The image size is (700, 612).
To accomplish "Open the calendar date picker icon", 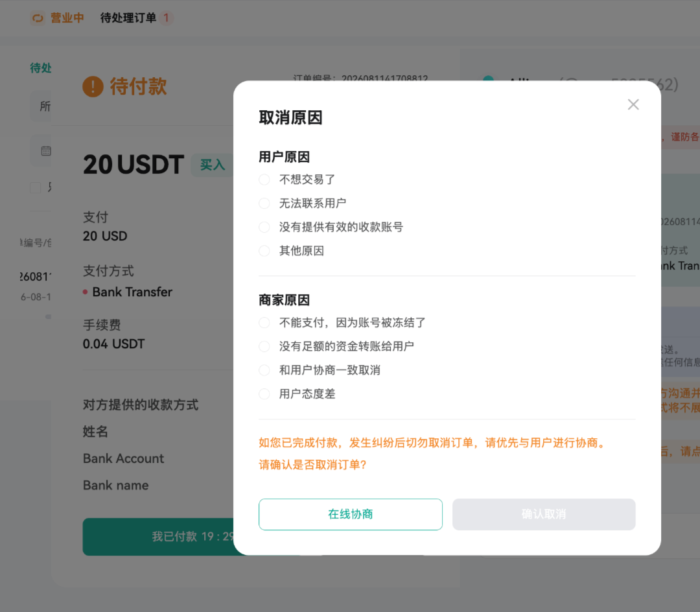I will [x=46, y=151].
